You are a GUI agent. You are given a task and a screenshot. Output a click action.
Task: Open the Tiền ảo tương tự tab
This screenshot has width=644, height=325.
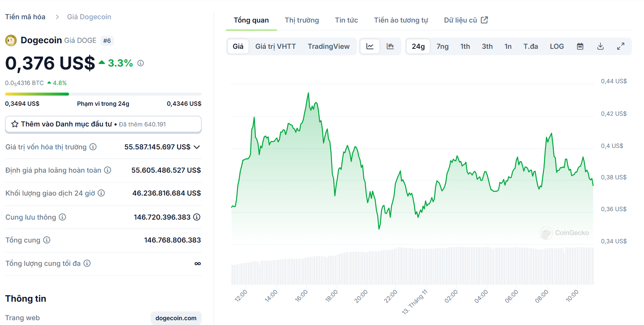tap(401, 20)
